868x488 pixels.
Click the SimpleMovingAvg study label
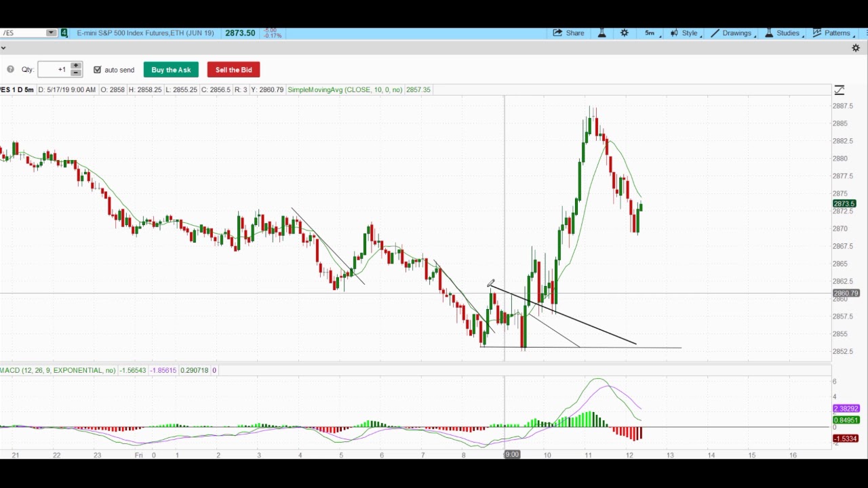pos(344,89)
